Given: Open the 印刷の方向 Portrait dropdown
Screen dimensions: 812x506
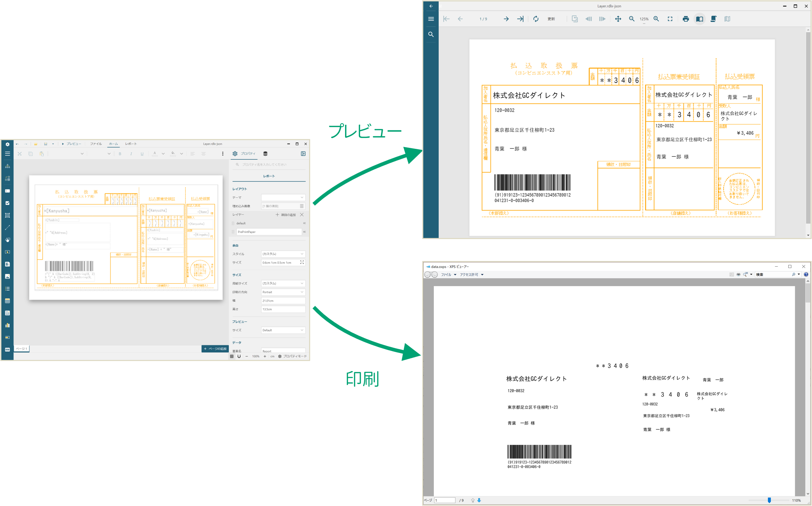Looking at the screenshot, I should pyautogui.click(x=283, y=292).
